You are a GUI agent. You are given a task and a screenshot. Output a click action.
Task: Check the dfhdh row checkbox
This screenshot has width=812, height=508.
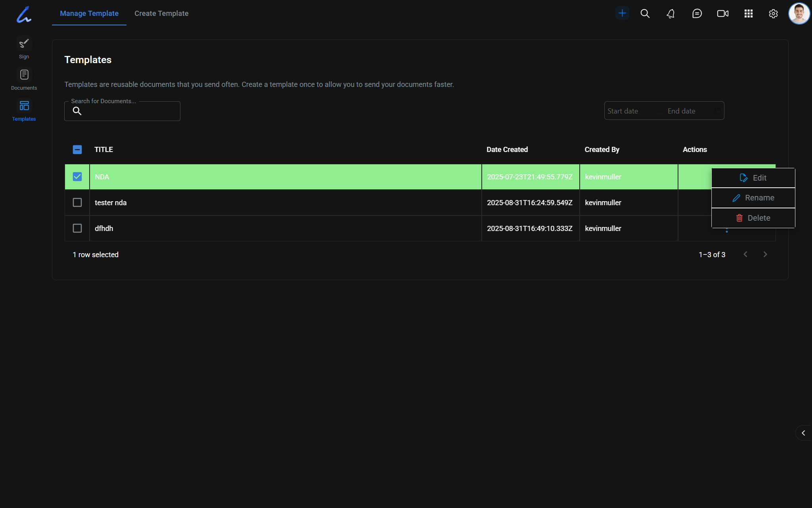[x=77, y=228]
